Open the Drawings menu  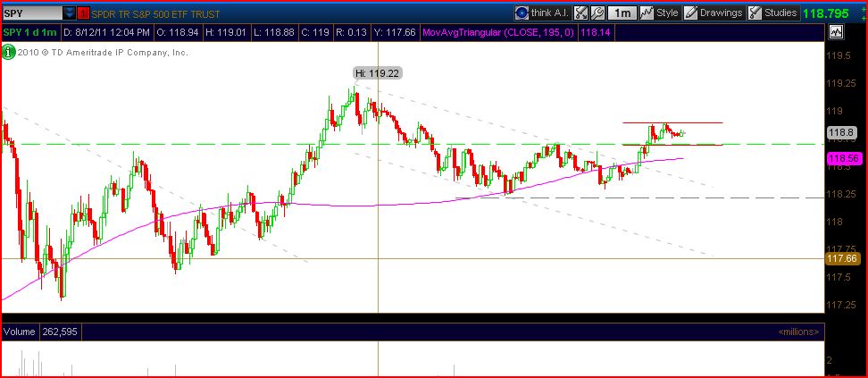click(714, 13)
